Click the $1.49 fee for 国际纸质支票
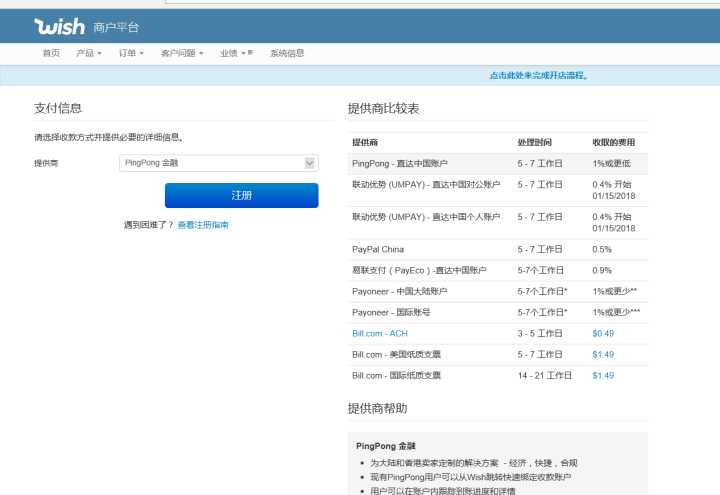The height and width of the screenshot is (495, 720). click(x=603, y=375)
